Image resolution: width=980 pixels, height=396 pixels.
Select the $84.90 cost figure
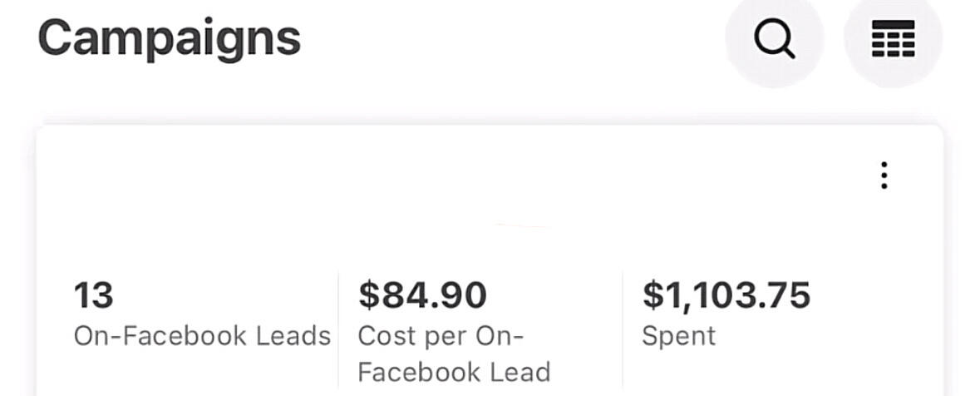coord(422,295)
